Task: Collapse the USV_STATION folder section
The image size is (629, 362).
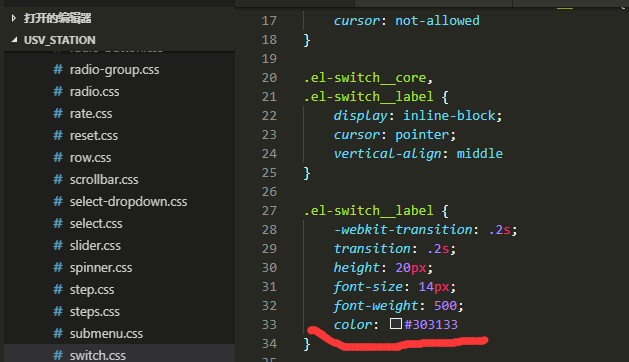Action: 14,40
